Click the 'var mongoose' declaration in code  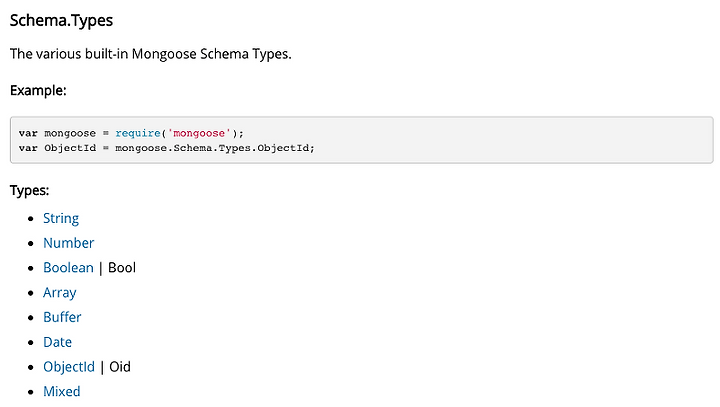click(57, 133)
